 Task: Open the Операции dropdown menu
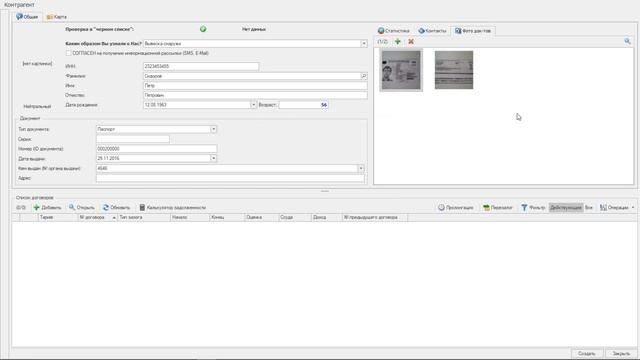pyautogui.click(x=617, y=207)
